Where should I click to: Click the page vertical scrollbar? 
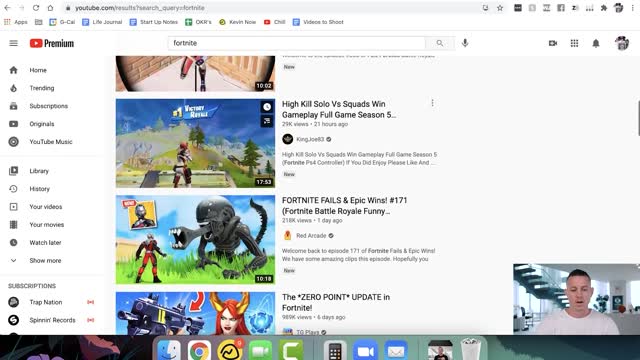tap(638, 118)
